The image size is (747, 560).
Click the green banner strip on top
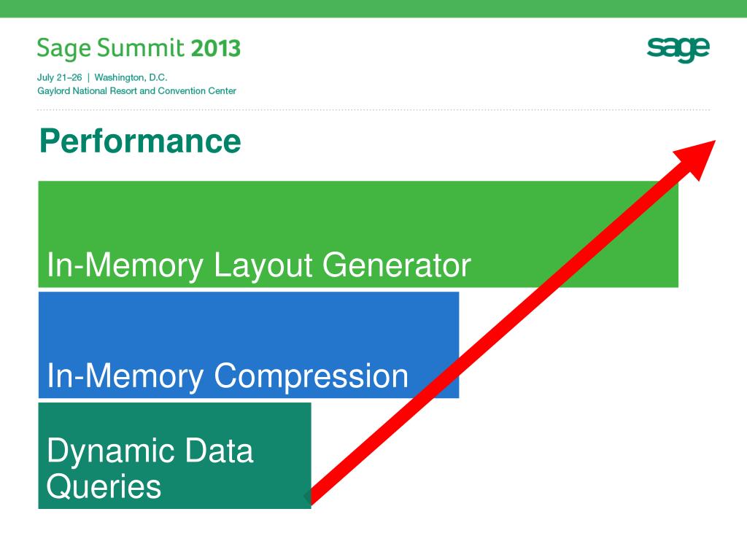(x=373, y=9)
